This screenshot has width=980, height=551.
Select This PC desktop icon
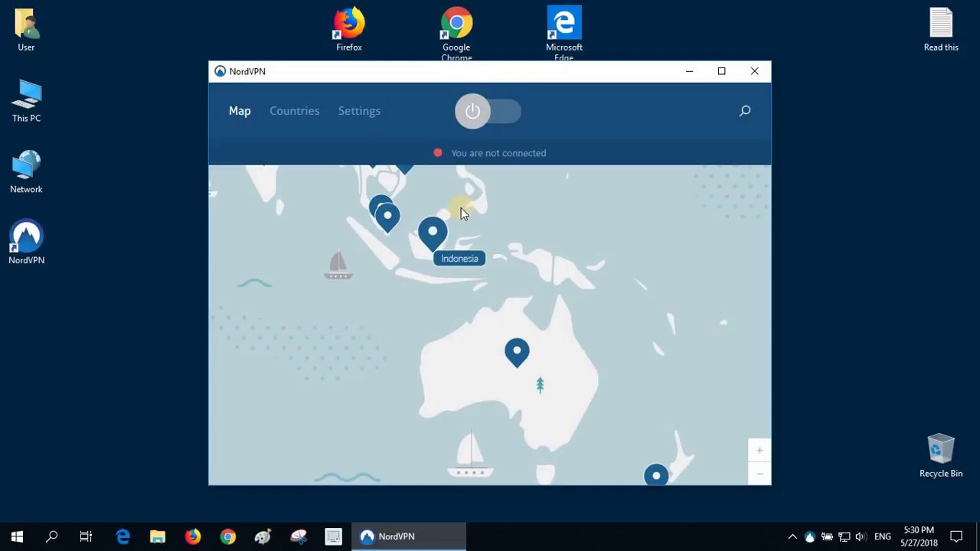coord(26,101)
